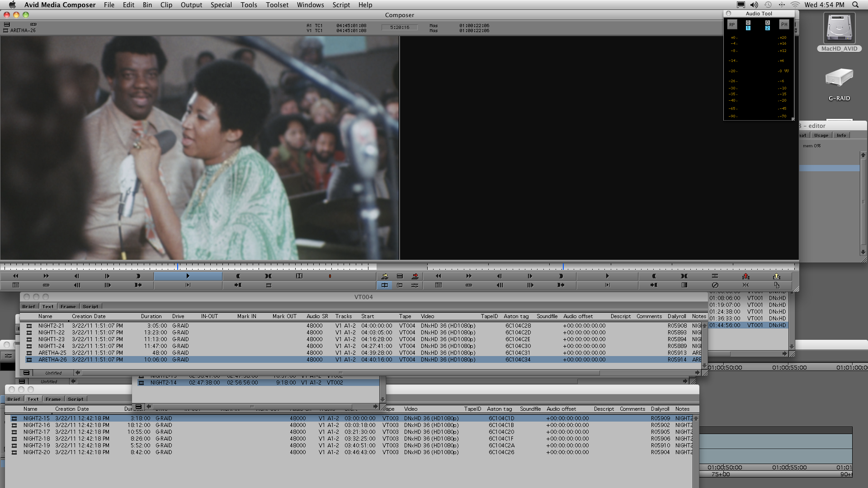868x488 pixels.
Task: Click Mark Clip under the source monitor
Action: coord(269,276)
